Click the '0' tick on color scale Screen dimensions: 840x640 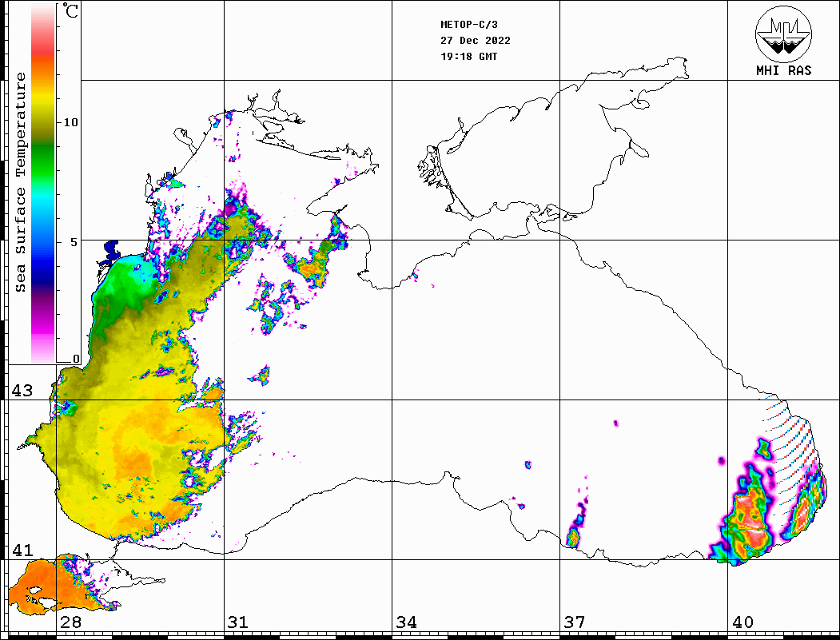coord(76,358)
